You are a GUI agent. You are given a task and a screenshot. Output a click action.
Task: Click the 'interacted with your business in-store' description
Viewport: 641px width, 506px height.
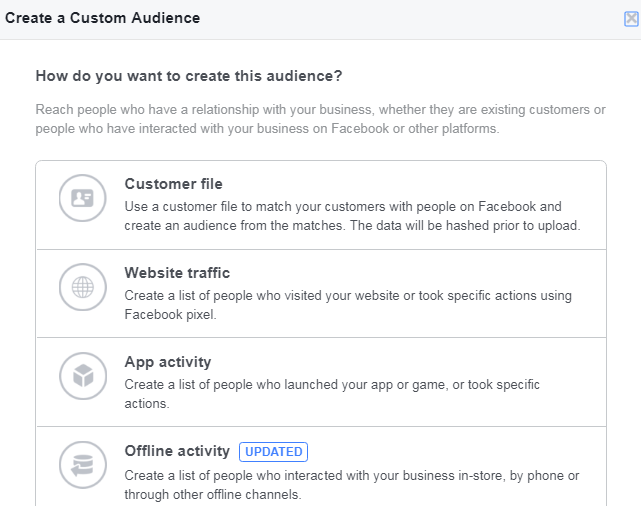[x=352, y=485]
